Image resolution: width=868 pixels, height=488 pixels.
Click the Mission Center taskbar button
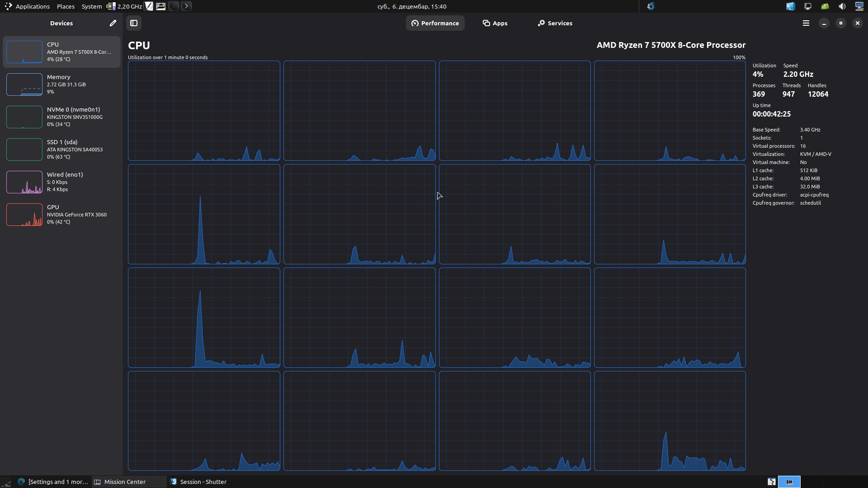tap(125, 482)
